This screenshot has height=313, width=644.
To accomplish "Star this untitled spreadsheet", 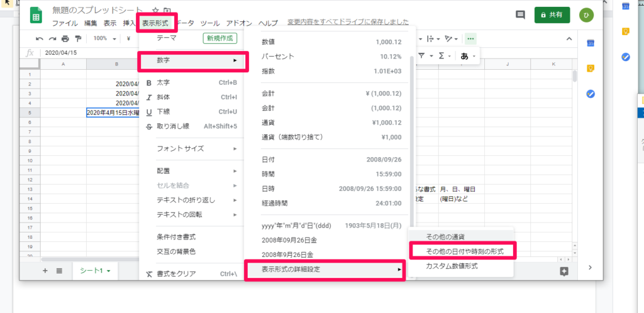I will point(155,11).
